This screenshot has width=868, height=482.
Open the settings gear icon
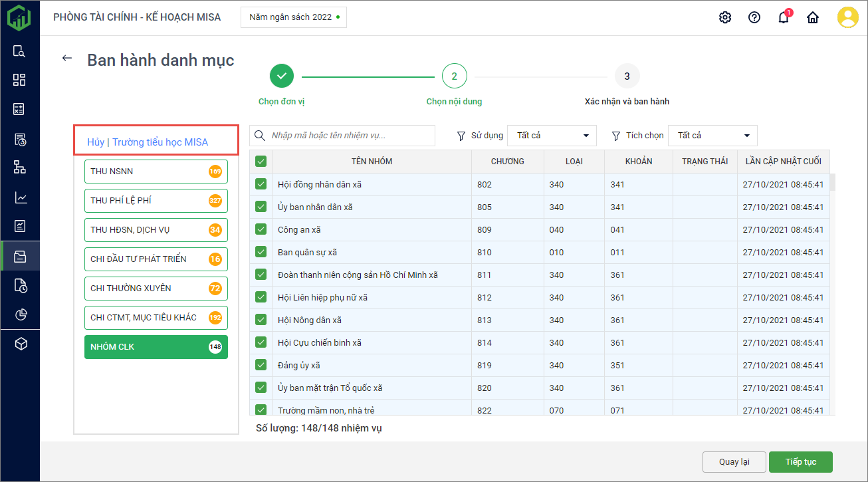coord(725,17)
